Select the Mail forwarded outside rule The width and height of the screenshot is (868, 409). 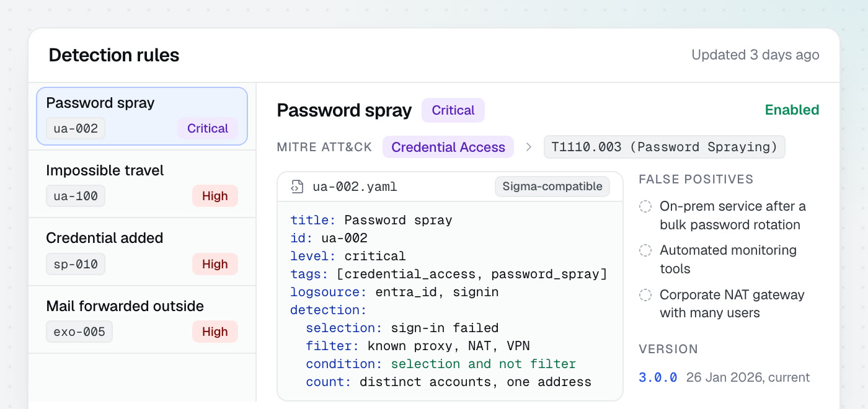142,320
